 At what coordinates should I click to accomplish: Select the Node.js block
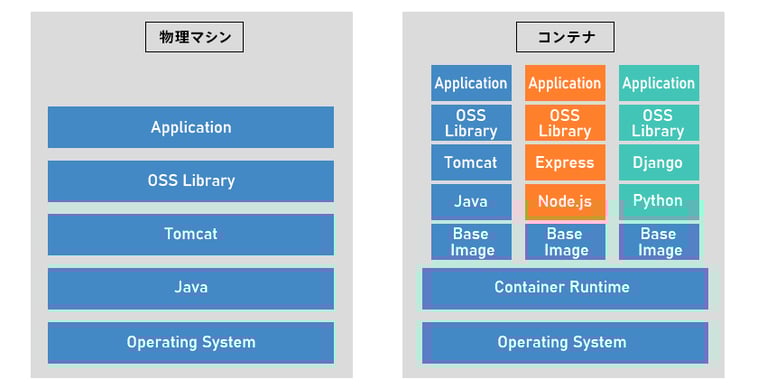point(565,202)
